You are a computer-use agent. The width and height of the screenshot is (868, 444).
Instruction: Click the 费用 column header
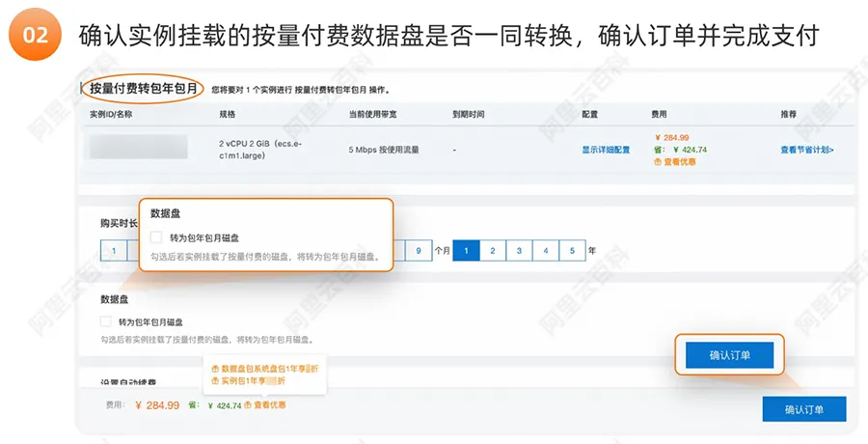[x=660, y=114]
